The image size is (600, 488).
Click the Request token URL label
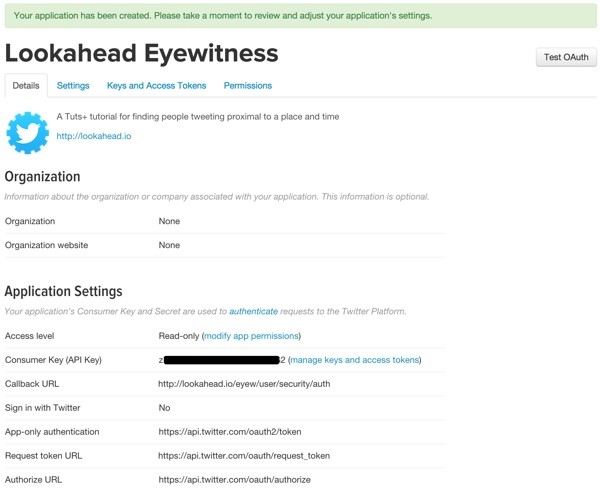click(x=43, y=456)
